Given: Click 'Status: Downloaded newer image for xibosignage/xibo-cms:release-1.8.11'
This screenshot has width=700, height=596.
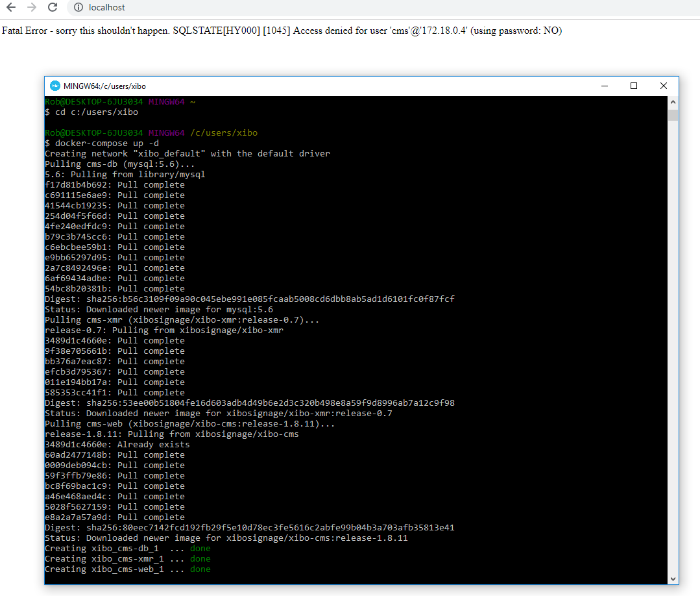Looking at the screenshot, I should pyautogui.click(x=226, y=538).
